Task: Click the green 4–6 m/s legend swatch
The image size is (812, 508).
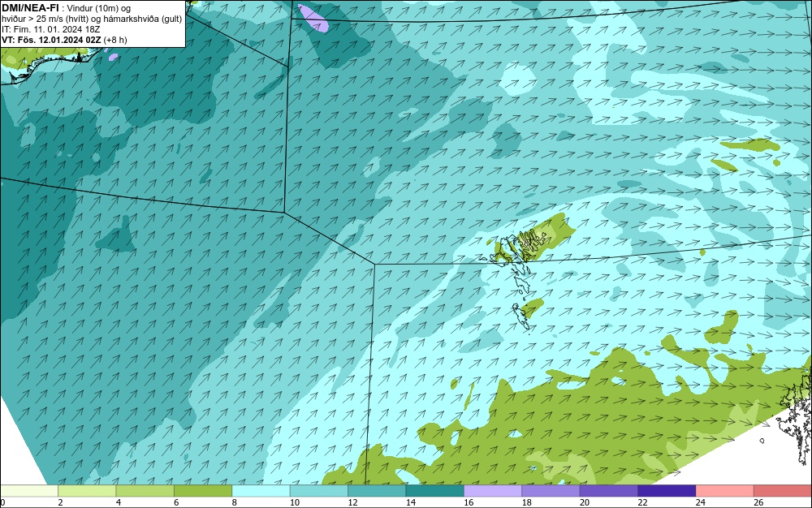Action: (x=145, y=491)
